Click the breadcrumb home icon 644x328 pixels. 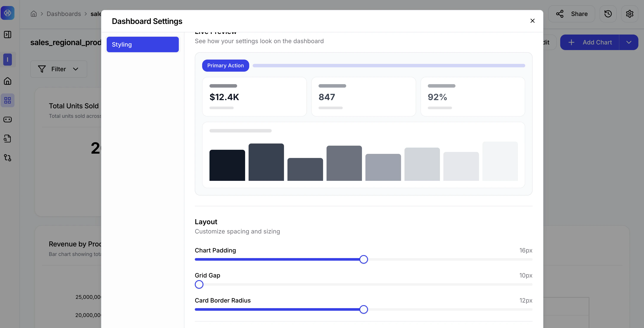(33, 14)
